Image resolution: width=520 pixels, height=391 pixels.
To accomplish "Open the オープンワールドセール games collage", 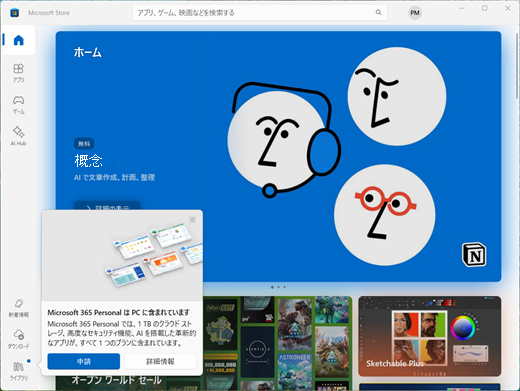I will (277, 343).
